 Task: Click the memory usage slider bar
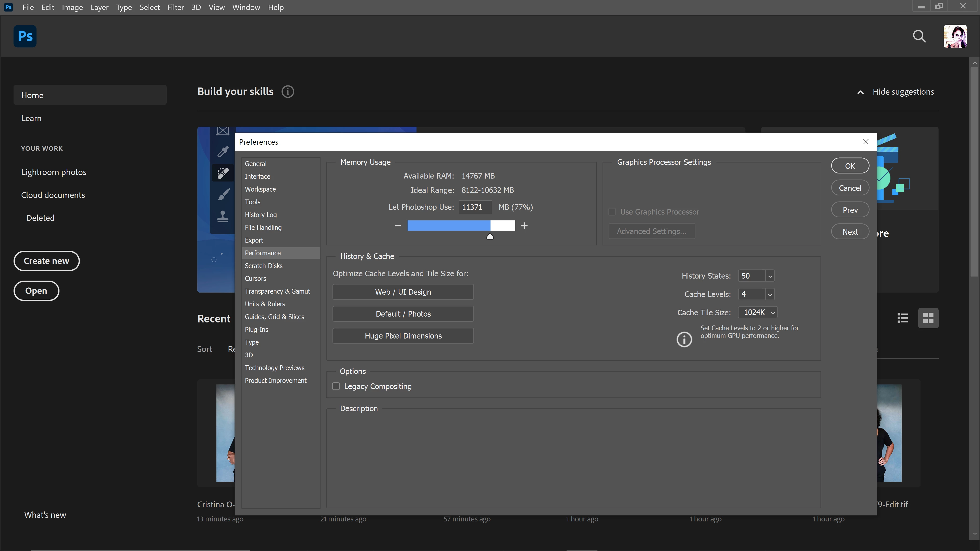pos(461,226)
